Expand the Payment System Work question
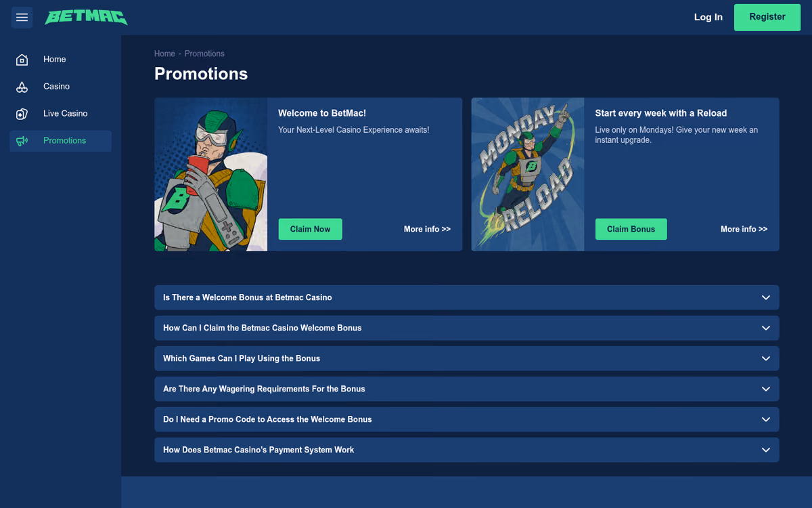Image resolution: width=812 pixels, height=508 pixels. (x=467, y=450)
